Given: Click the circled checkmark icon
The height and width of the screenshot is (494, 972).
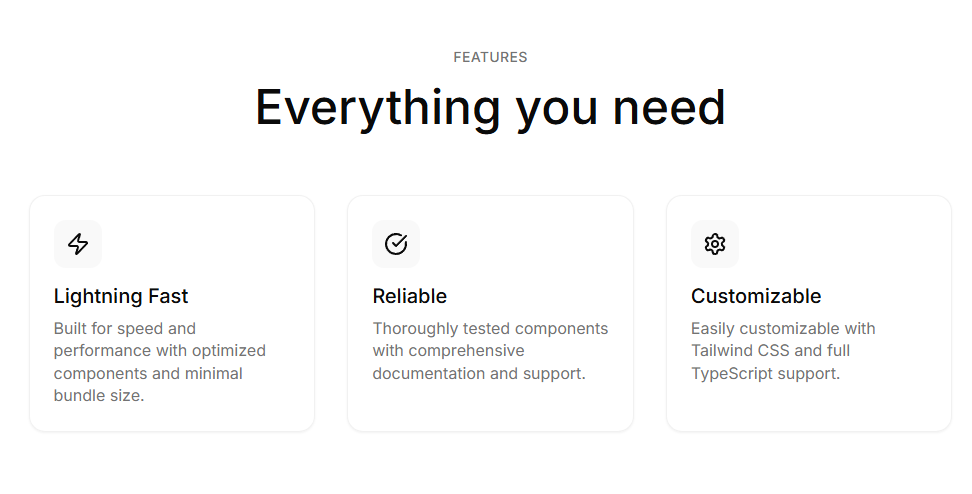Looking at the screenshot, I should tap(396, 244).
